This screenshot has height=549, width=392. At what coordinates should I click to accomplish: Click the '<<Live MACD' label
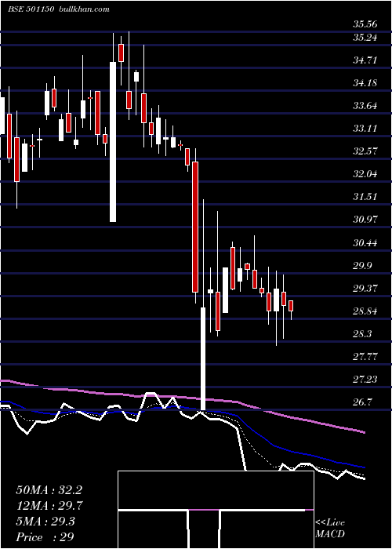coord(330,529)
